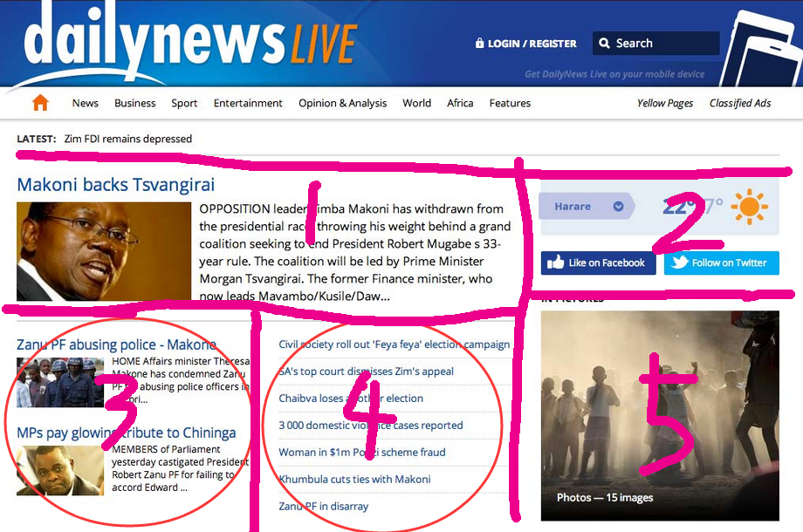Open 'Civil society roll out Feya feya' link

394,344
